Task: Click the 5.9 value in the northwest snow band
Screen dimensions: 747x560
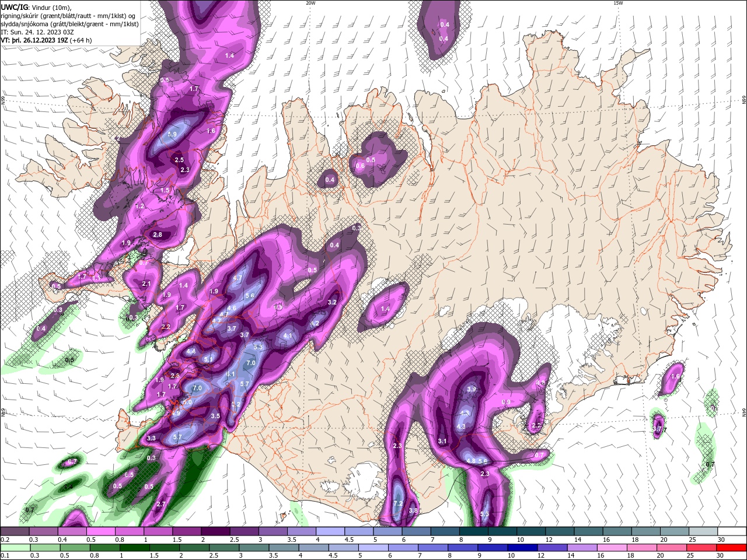Action: tap(172, 134)
